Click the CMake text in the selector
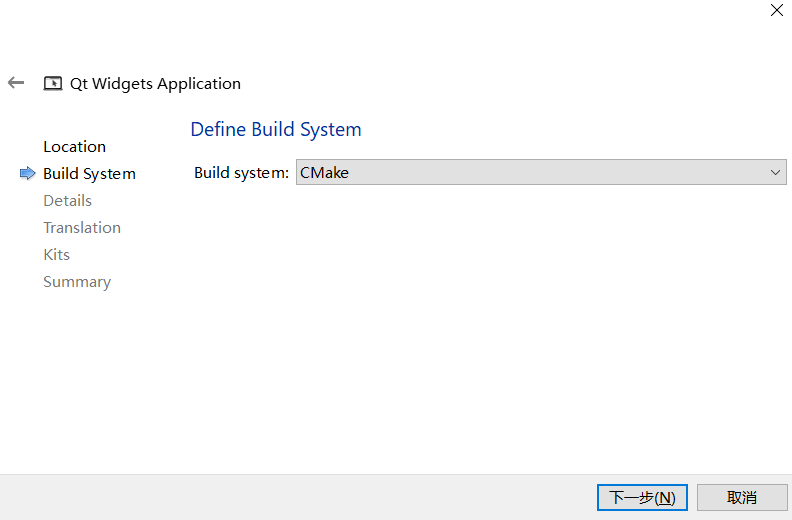 coord(324,173)
